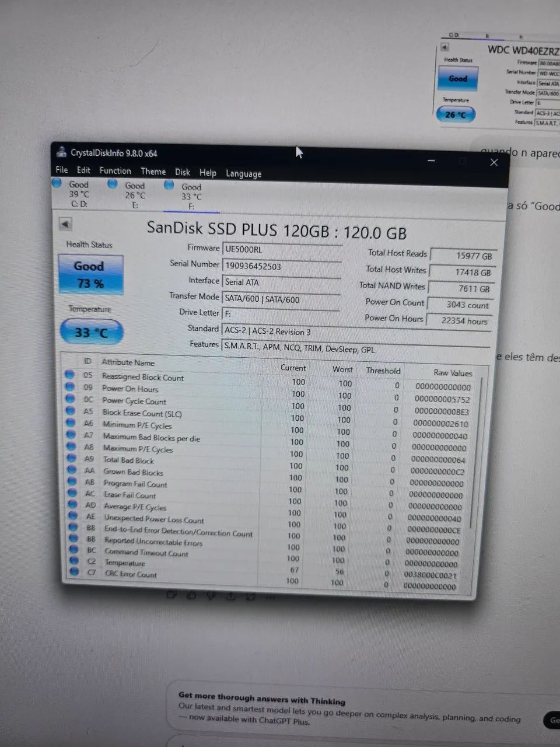Screen dimensions: 560x747
Task: Click status circle of Maximum Bad Blocks per die
Action: point(71,434)
